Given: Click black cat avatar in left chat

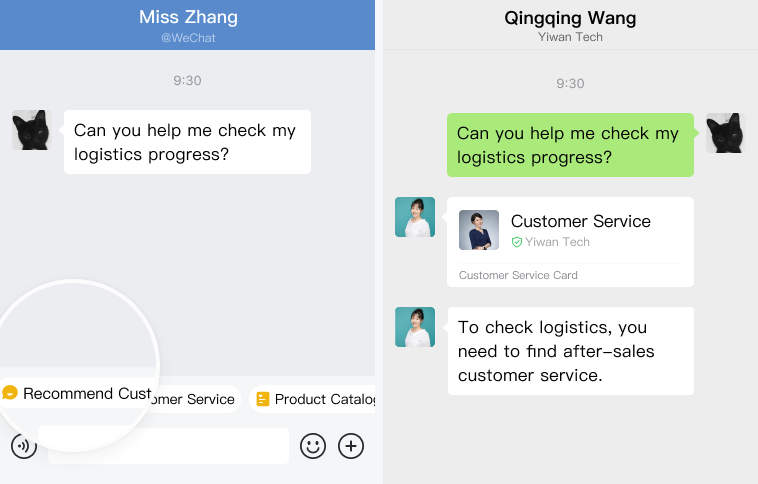Looking at the screenshot, I should [x=32, y=130].
